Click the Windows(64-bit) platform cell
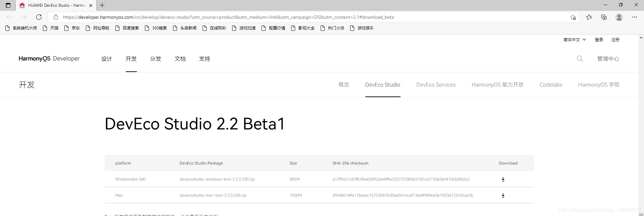The height and width of the screenshot is (216, 644). point(130,179)
